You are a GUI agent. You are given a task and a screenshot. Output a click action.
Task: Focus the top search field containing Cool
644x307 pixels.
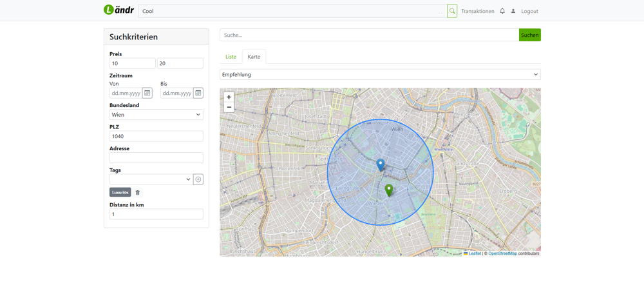pyautogui.click(x=292, y=11)
